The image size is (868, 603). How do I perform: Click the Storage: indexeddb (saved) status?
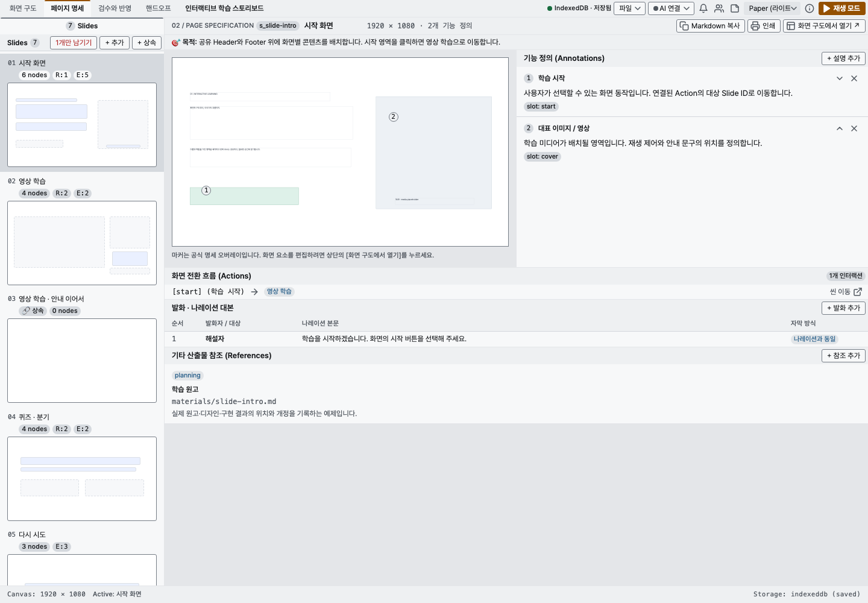coord(807,595)
